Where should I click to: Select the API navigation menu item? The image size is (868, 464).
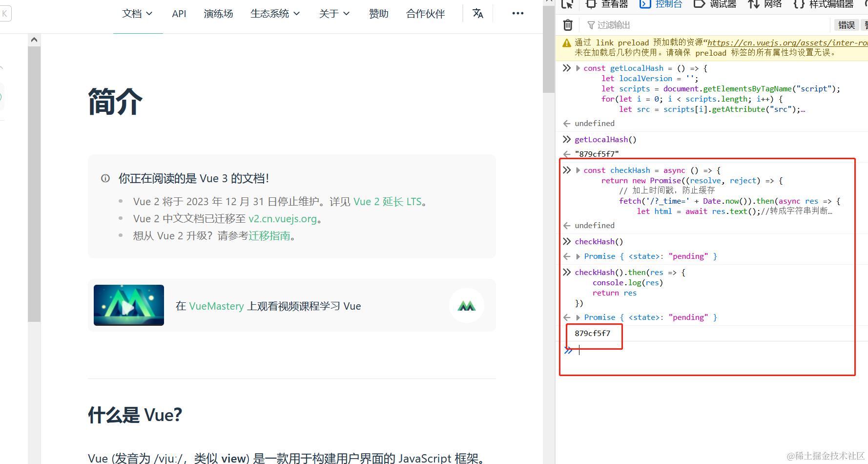179,13
